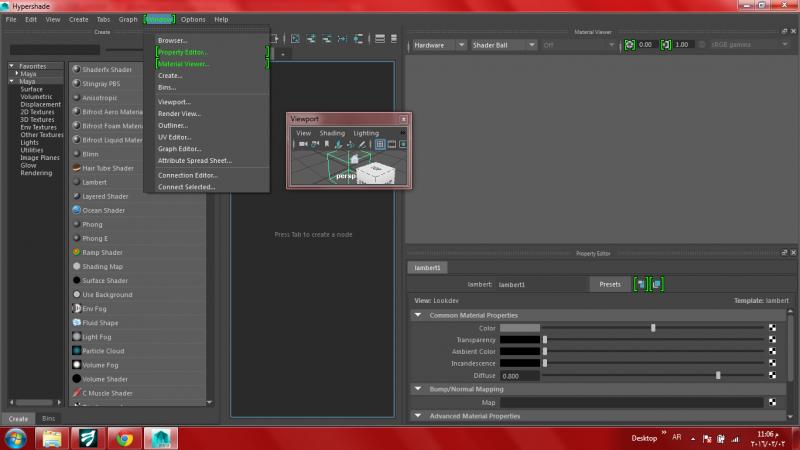Screen dimensions: 800x450
Task: Click the Hair Tube Shader icon
Action: [x=77, y=168]
